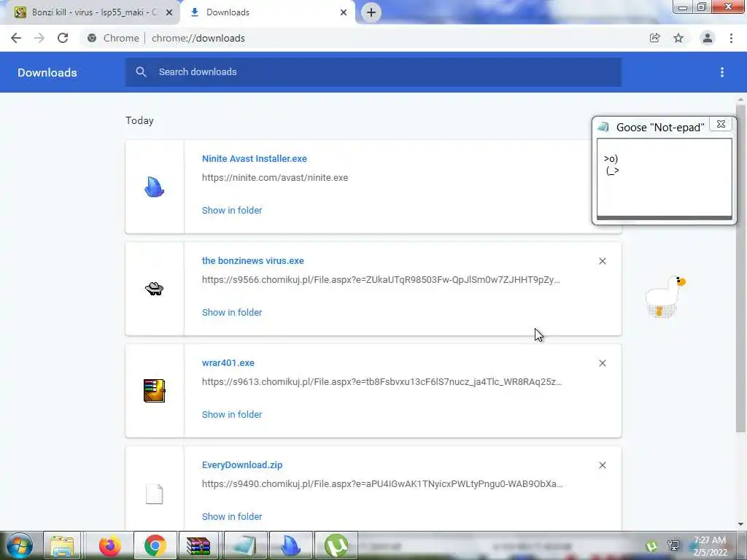Click the Goose Notepad taskbar icon
Viewport: 747px width, 560px height.
(245, 545)
